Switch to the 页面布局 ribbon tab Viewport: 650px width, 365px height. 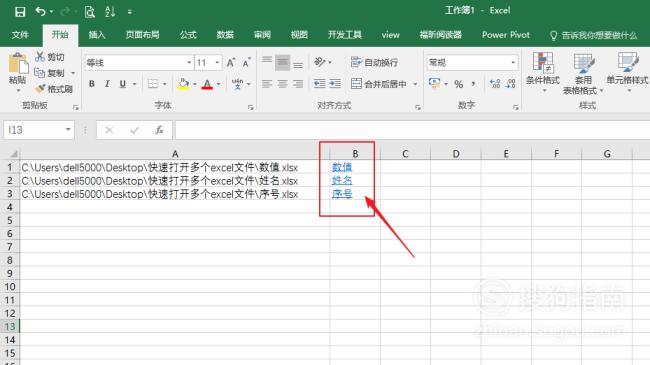click(x=142, y=35)
